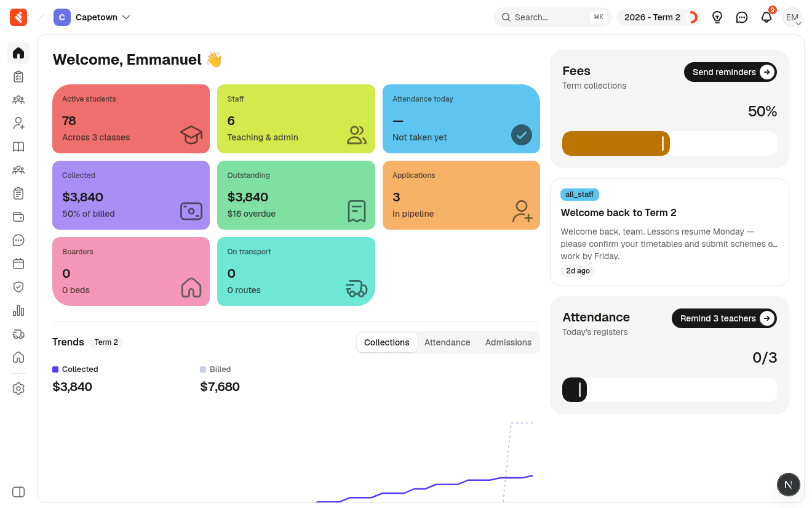Click the Remind 3 teachers button
The width and height of the screenshot is (812, 508).
(724, 318)
